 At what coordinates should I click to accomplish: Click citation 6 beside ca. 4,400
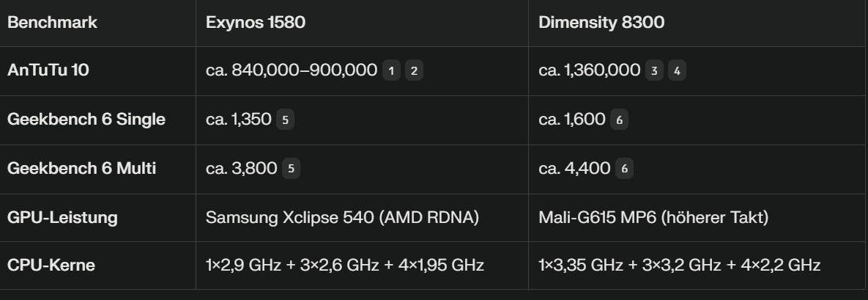(x=624, y=169)
